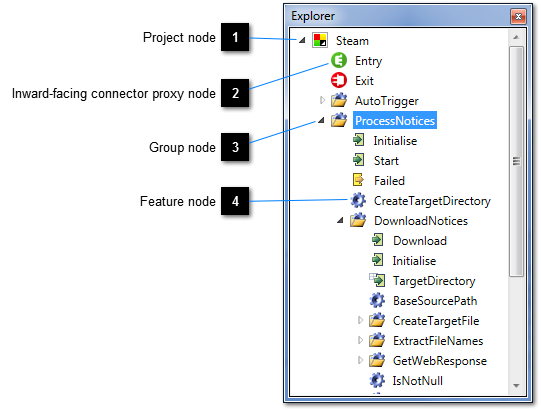Expand the CreateTargetFile group
This screenshot has height=411, width=541.
pos(360,320)
